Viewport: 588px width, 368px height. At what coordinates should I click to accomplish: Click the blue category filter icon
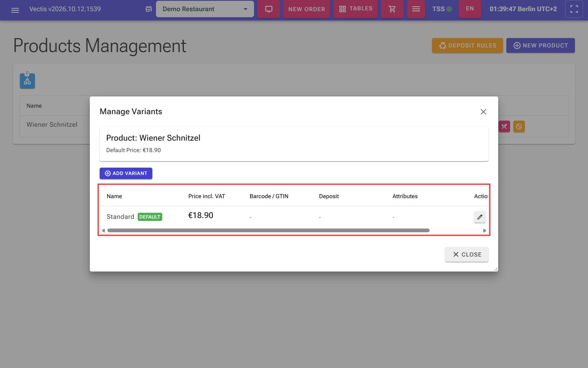(x=27, y=81)
